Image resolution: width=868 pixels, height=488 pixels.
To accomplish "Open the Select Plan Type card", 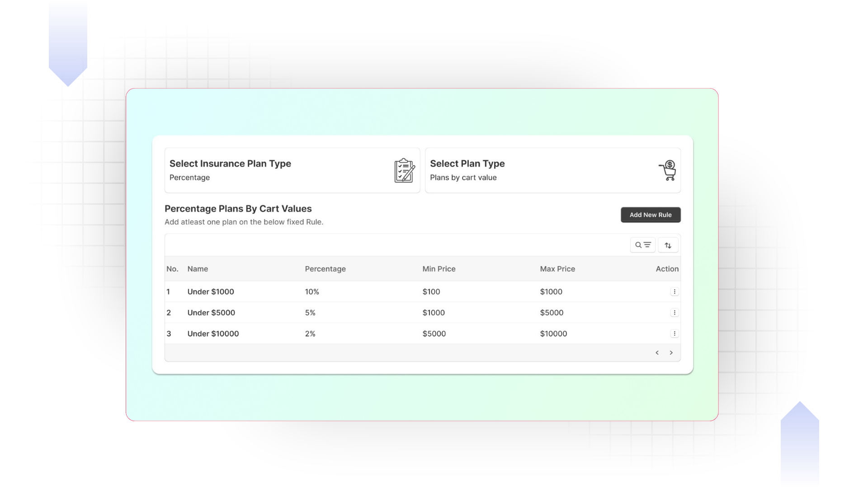I will click(552, 170).
